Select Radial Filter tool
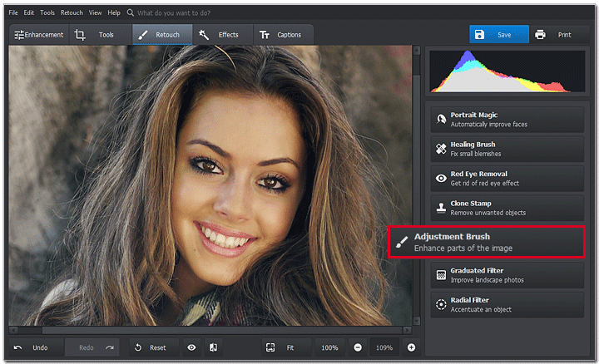 [507, 304]
